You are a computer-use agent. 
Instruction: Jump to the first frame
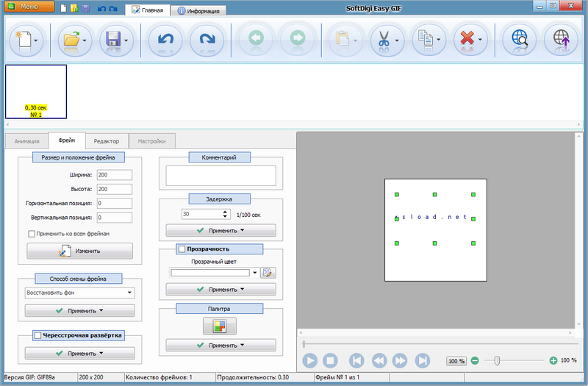pos(356,361)
